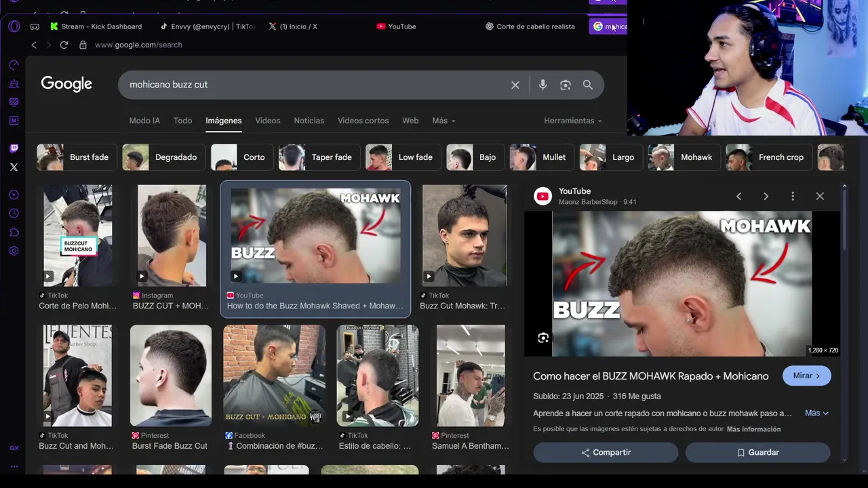Screen dimensions: 868x488
Task: Close the image preview panel
Action: click(820, 197)
